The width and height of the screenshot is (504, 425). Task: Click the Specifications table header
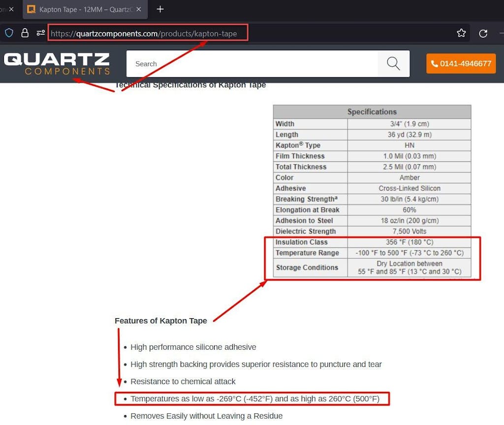tap(372, 112)
